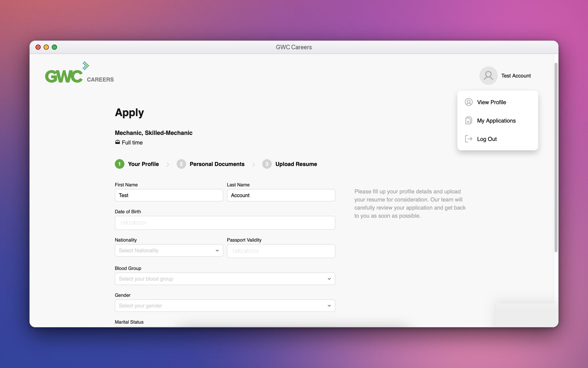Click step 1 green circle icon
This screenshot has width=588, height=368.
pyautogui.click(x=120, y=164)
